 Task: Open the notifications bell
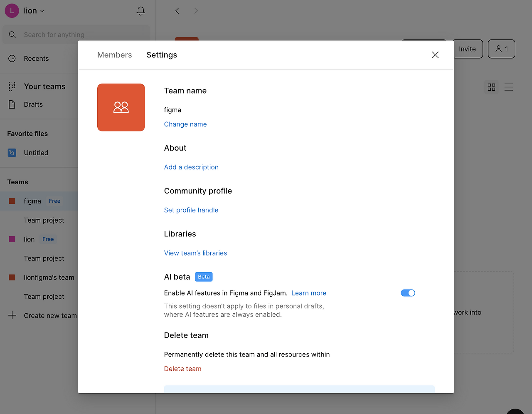pos(141,11)
